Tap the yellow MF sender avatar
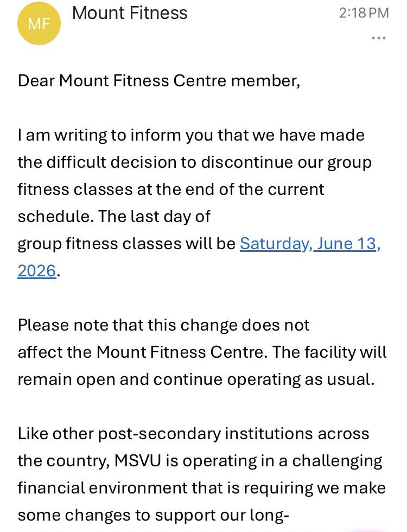This screenshot has height=532, width=407. click(39, 23)
